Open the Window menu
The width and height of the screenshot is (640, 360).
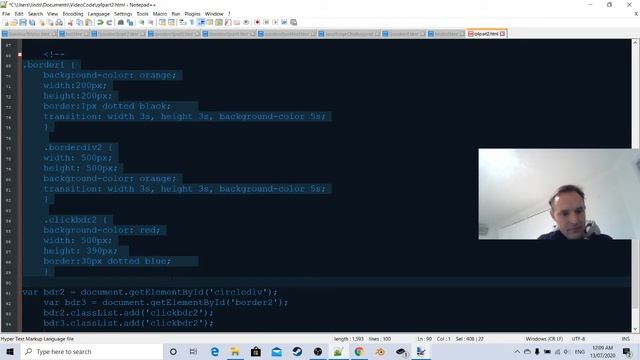point(214,14)
